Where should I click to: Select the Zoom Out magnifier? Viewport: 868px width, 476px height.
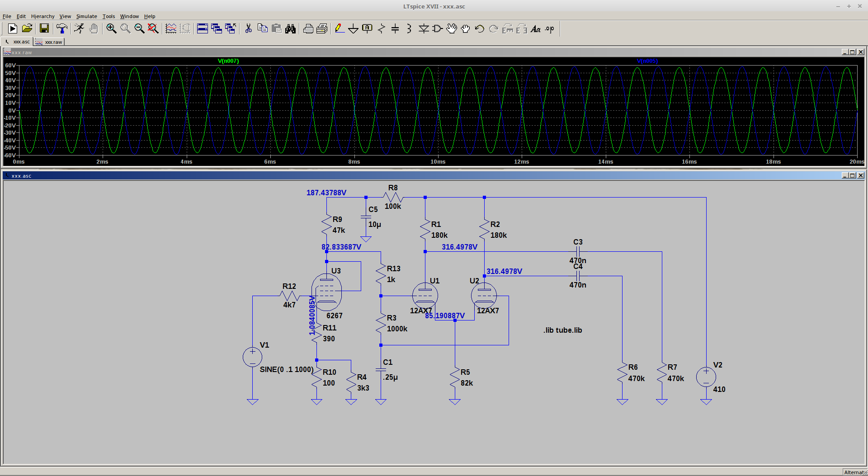pyautogui.click(x=139, y=28)
